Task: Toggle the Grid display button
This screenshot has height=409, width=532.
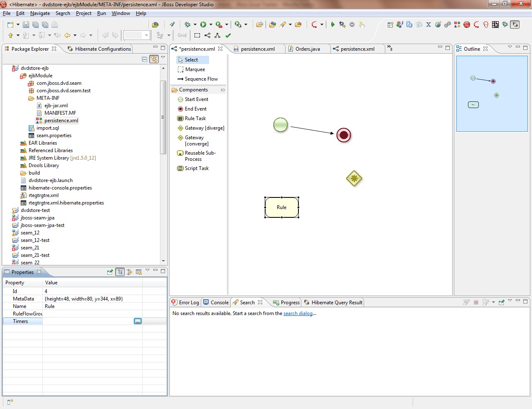Action: pyautogui.click(x=182, y=35)
